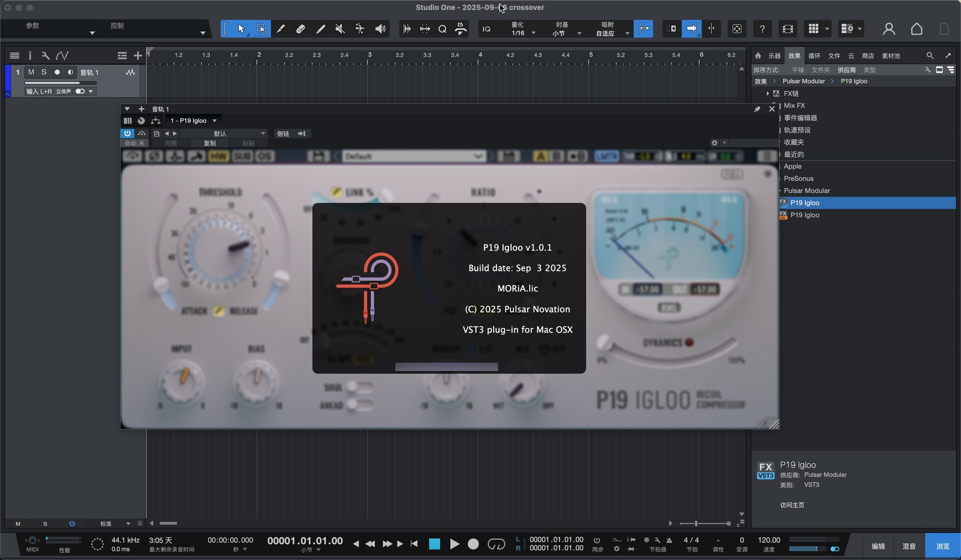961x560 pixels.
Task: Sort browser by 供应商
Action: 846,70
